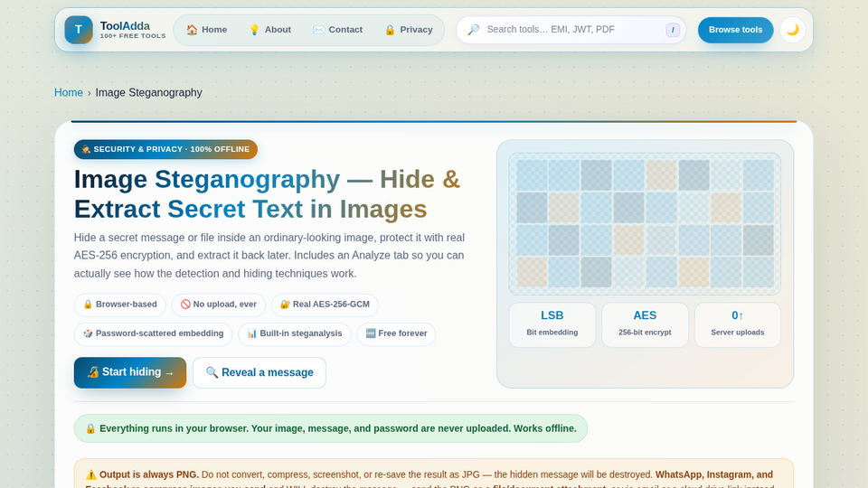
Task: Click the 'Image Steganography' main heading
Action: coord(268,194)
